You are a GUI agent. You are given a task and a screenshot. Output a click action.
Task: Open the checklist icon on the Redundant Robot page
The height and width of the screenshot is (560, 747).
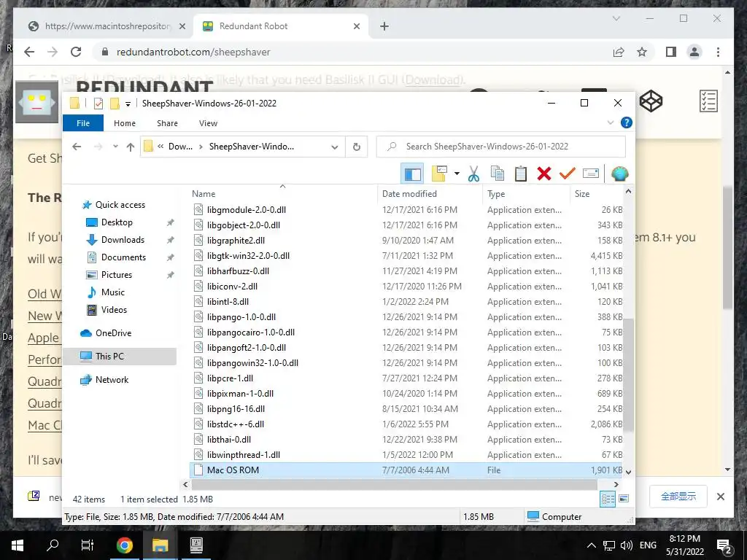click(x=708, y=101)
